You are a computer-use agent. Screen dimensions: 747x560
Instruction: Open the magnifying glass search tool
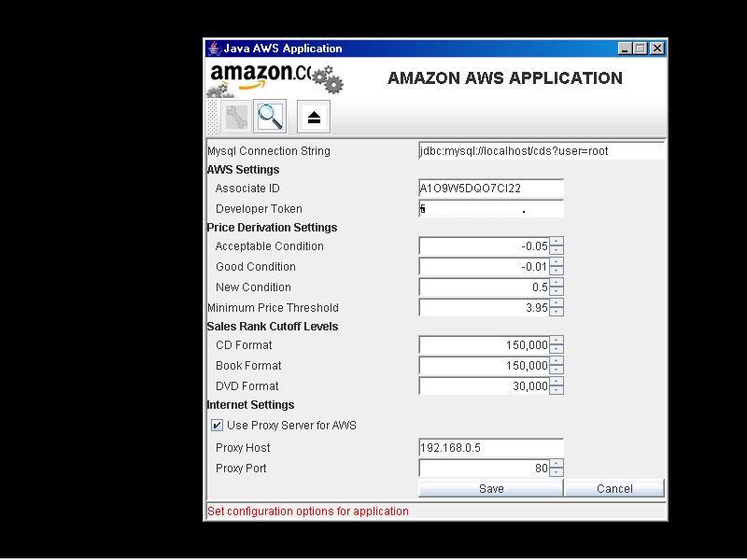[x=270, y=117]
